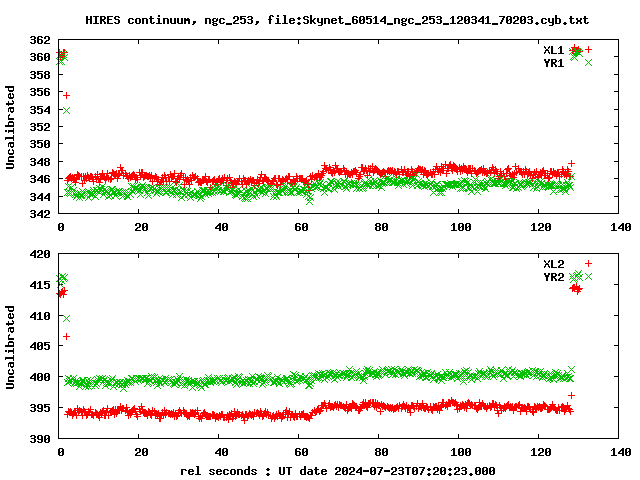
Task: Click the plot title 'HIRES continuum, ngc_253' text
Action: (172, 20)
